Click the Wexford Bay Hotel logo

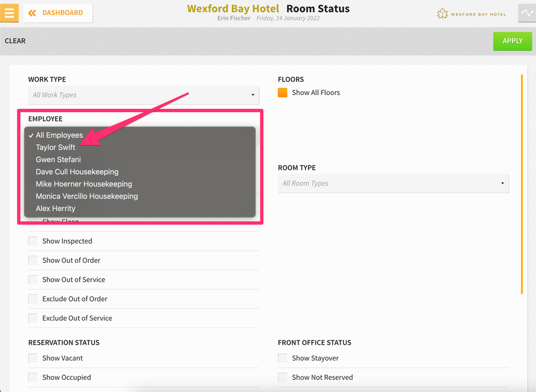471,14
